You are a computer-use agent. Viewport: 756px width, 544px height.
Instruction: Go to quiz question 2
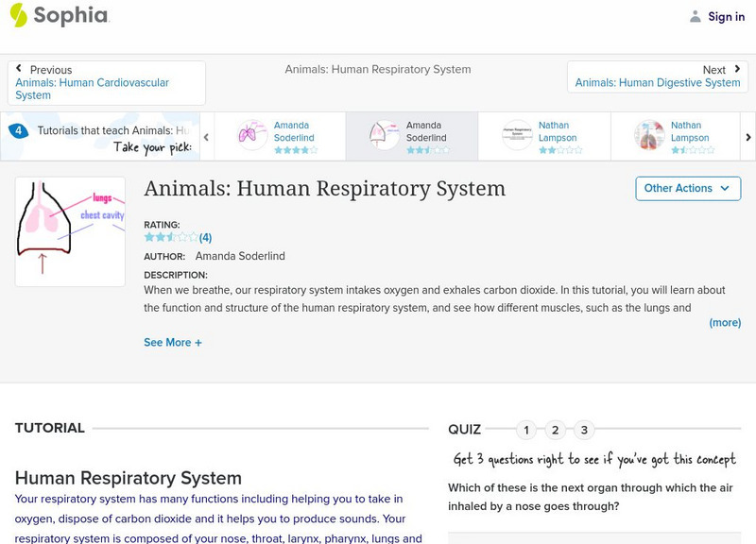(556, 430)
